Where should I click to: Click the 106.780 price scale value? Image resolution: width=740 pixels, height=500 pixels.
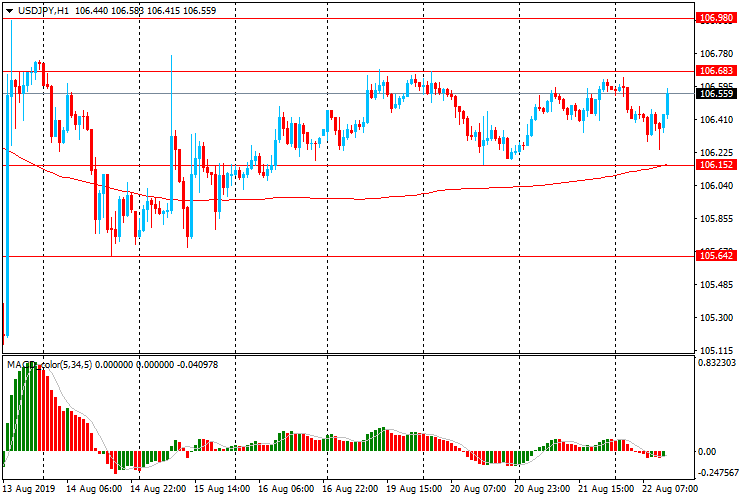[716, 54]
